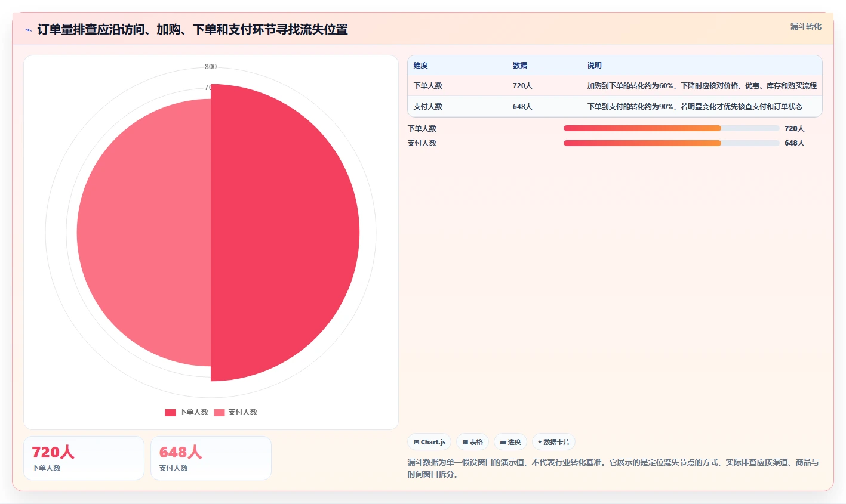This screenshot has height=504, width=846.
Task: Click the 说明 column header
Action: click(x=594, y=66)
